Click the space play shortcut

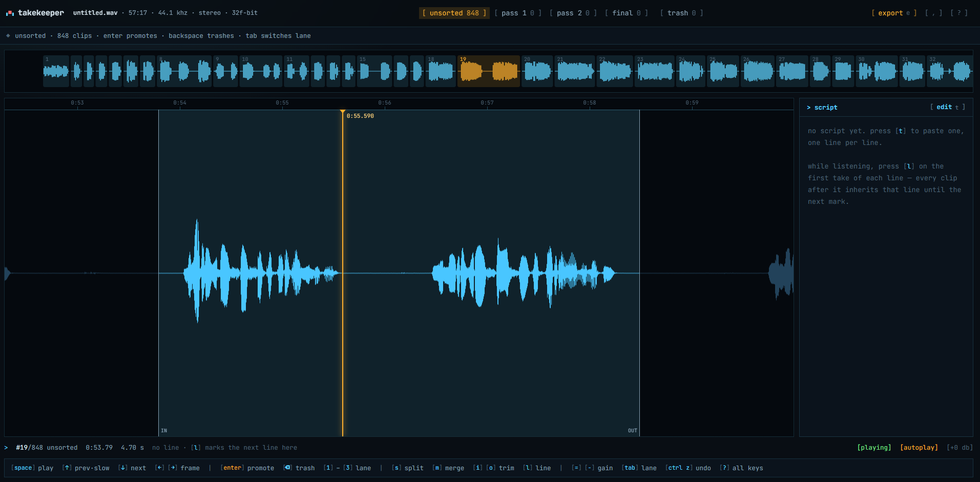pyautogui.click(x=32, y=468)
